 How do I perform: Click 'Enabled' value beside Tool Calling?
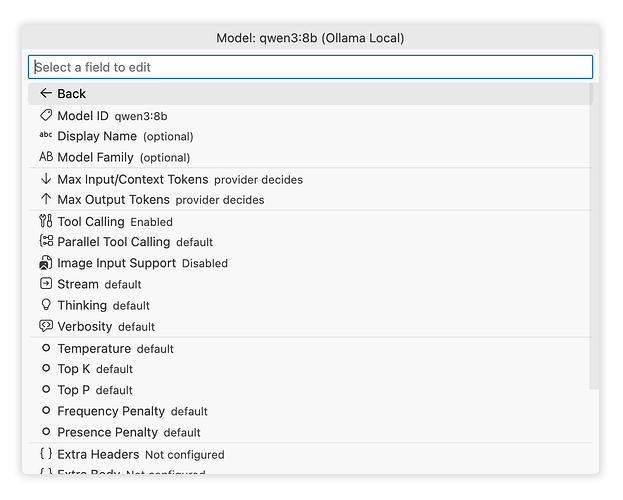151,222
